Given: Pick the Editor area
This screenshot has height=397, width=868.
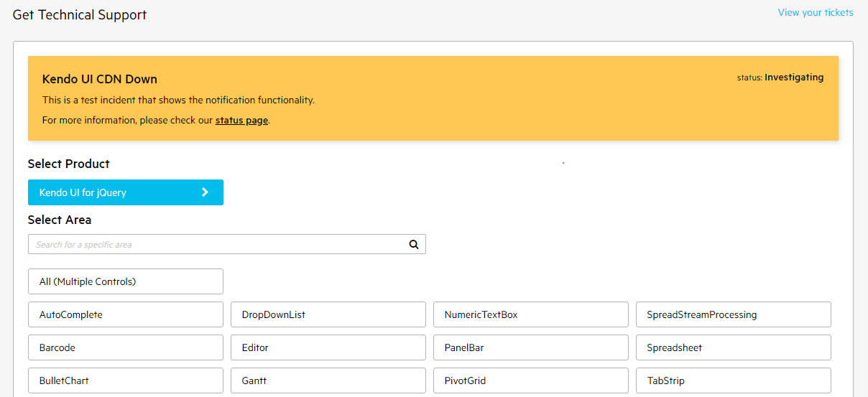Looking at the screenshot, I should pos(328,347).
